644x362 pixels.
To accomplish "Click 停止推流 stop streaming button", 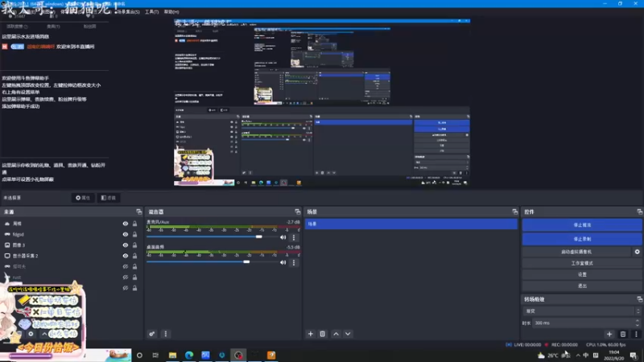I will (x=582, y=225).
